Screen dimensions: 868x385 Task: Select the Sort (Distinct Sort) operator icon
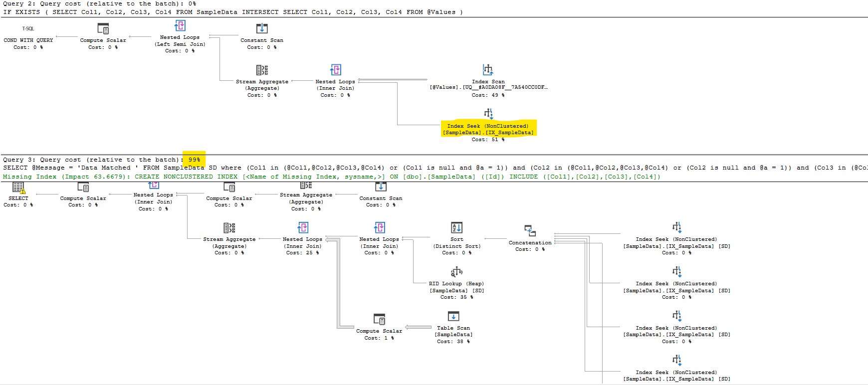pos(456,228)
